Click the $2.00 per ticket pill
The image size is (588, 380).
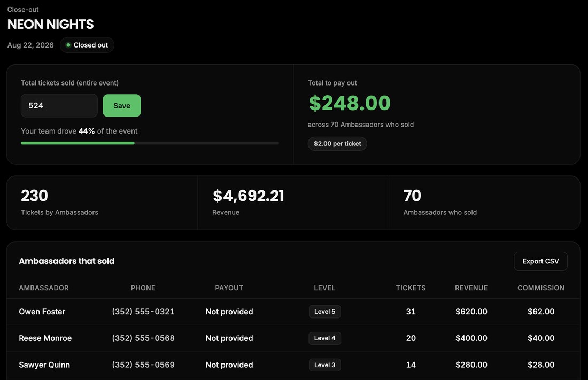[337, 144]
